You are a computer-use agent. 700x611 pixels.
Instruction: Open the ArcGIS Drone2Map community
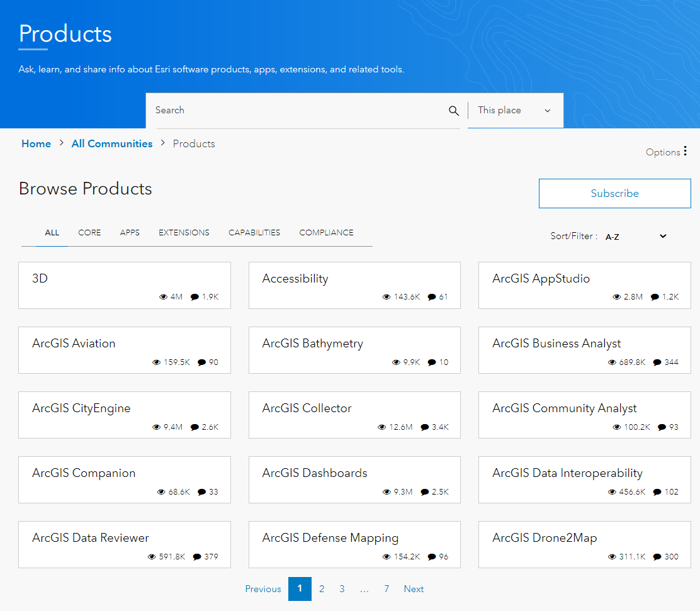[x=545, y=538]
